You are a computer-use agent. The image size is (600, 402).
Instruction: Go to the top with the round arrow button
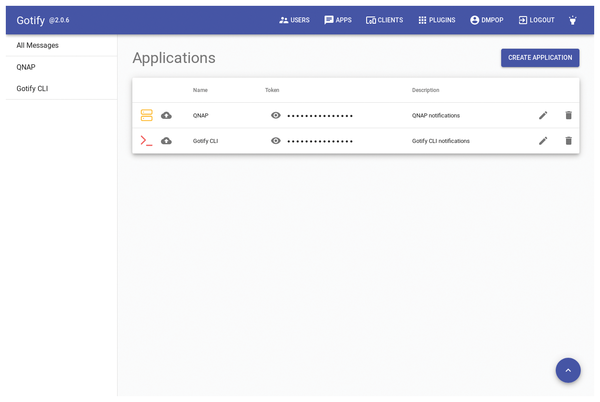568,370
